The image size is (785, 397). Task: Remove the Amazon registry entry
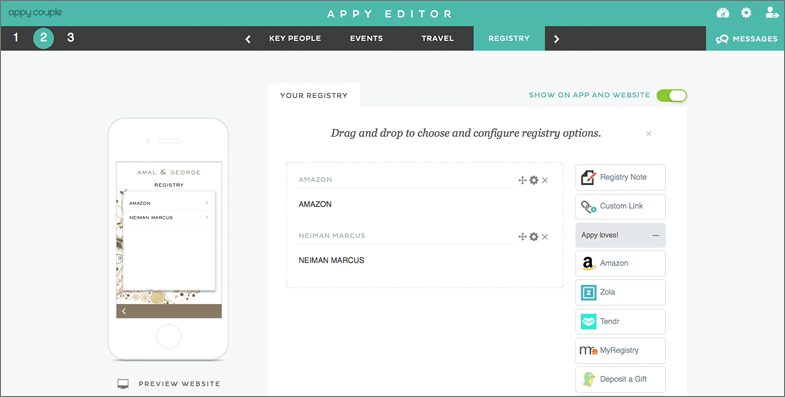pyautogui.click(x=545, y=180)
